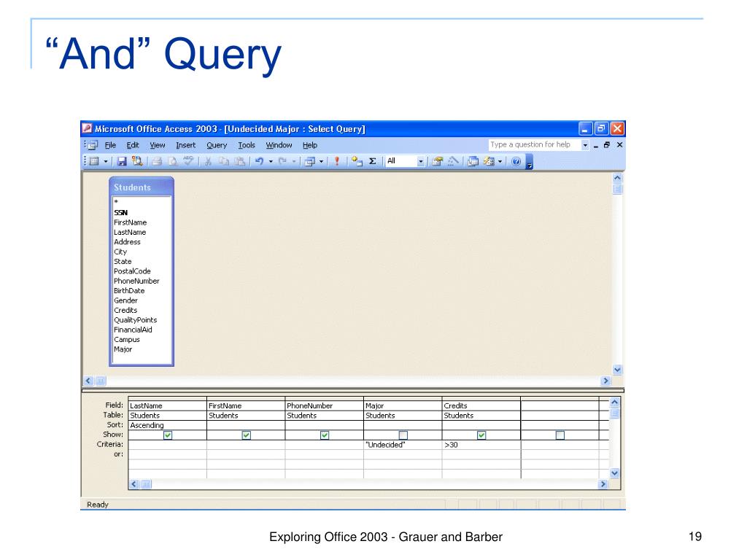
Task: Save the query with the floppy disk icon
Action: click(122, 161)
